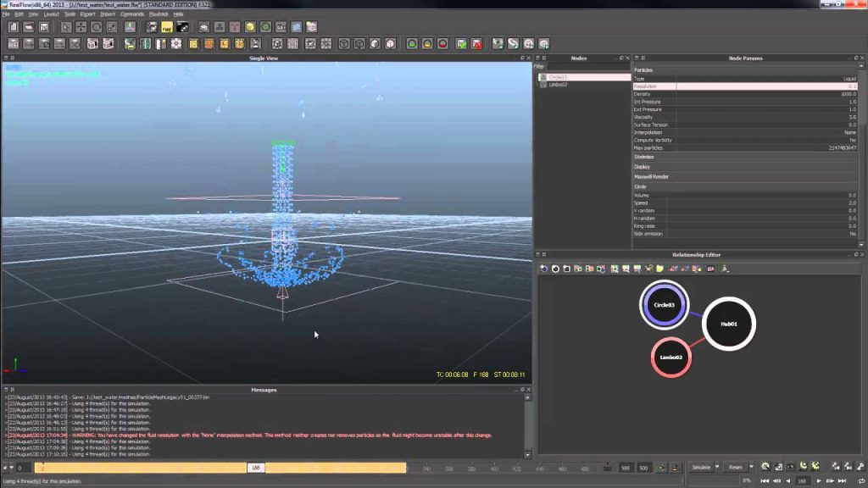Click the Messages panel scrollbar down arrow
868x488 pixels.
pos(527,455)
